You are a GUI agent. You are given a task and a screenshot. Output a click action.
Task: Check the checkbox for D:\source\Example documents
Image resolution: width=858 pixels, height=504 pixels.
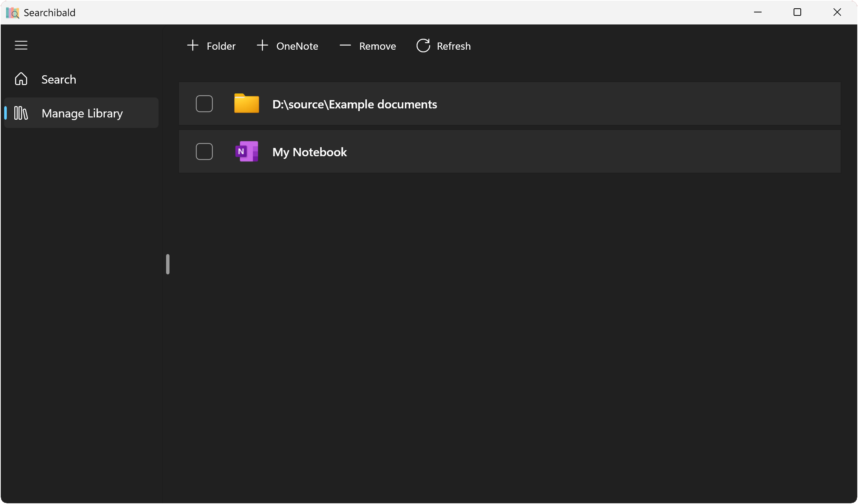204,104
